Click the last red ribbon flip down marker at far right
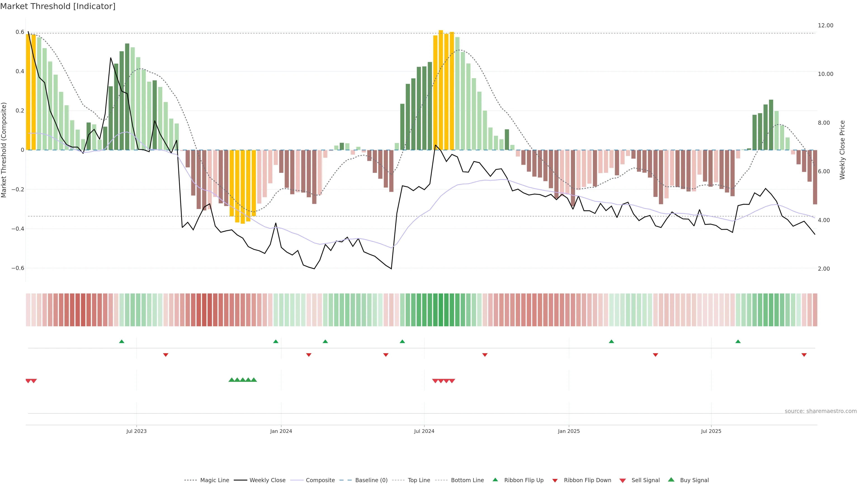The width and height of the screenshot is (868, 488). (x=804, y=355)
